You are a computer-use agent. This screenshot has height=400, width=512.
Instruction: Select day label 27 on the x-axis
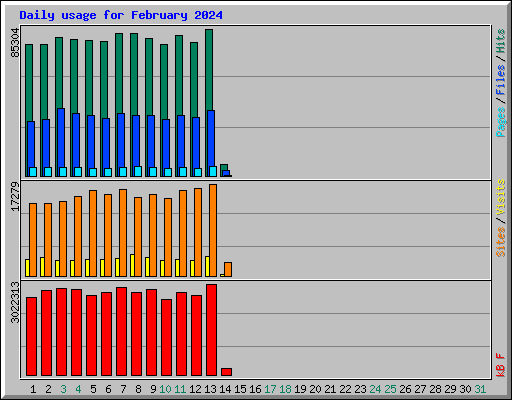pos(420,389)
